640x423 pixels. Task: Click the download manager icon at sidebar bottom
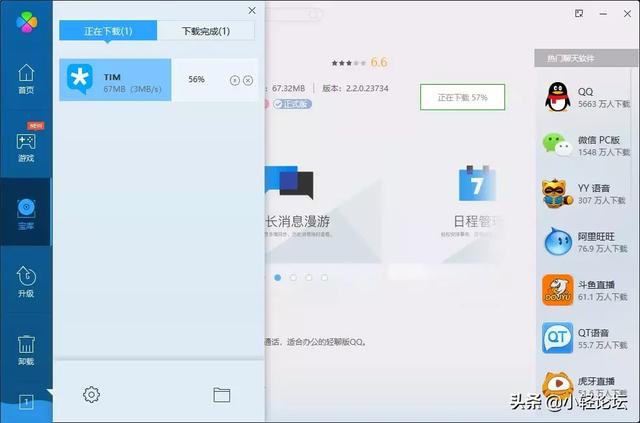[x=26, y=402]
